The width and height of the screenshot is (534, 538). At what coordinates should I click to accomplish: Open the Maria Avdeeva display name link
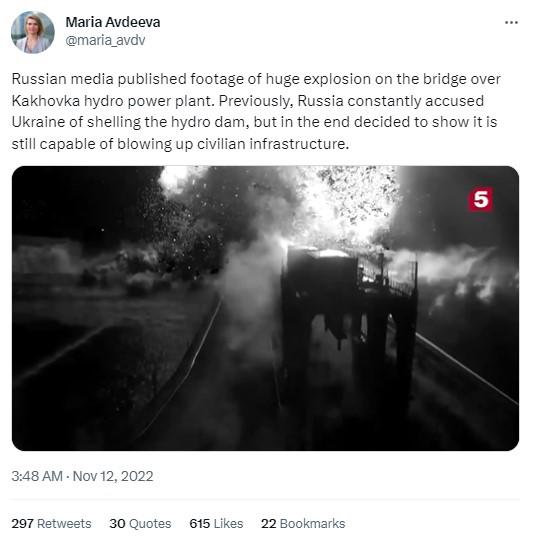click(113, 22)
